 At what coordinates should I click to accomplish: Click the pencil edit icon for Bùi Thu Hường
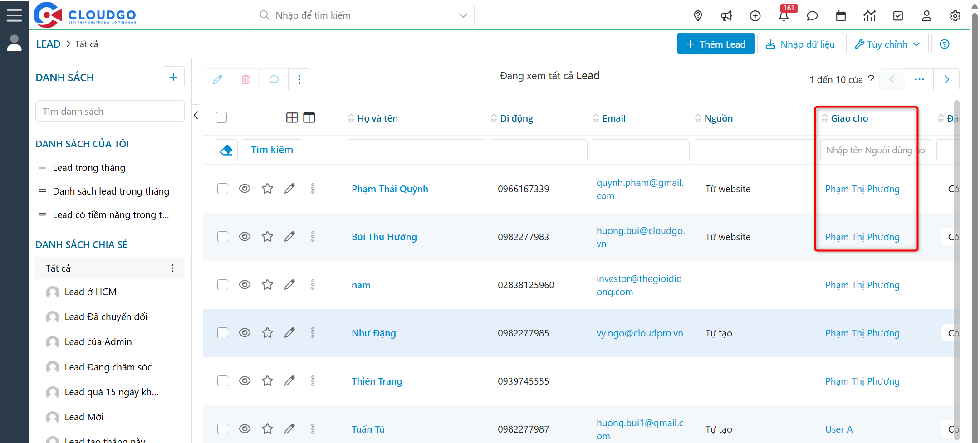tap(289, 237)
